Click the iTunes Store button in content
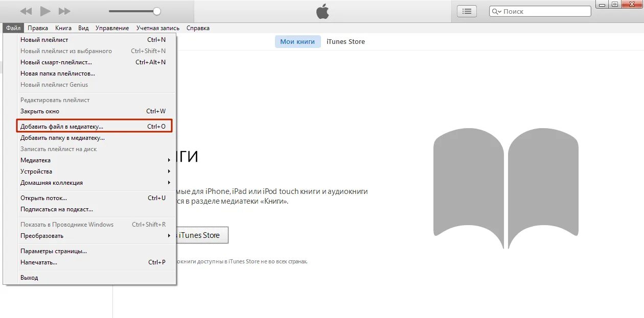 (202, 235)
